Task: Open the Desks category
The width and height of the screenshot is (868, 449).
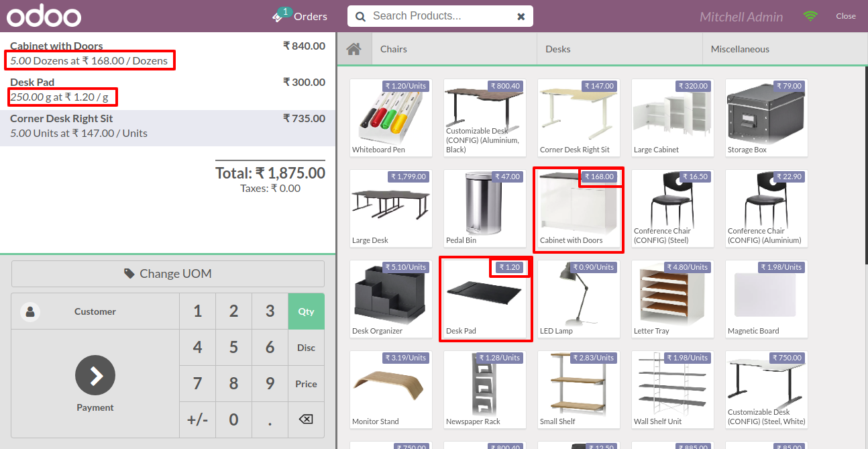Action: pyautogui.click(x=619, y=49)
